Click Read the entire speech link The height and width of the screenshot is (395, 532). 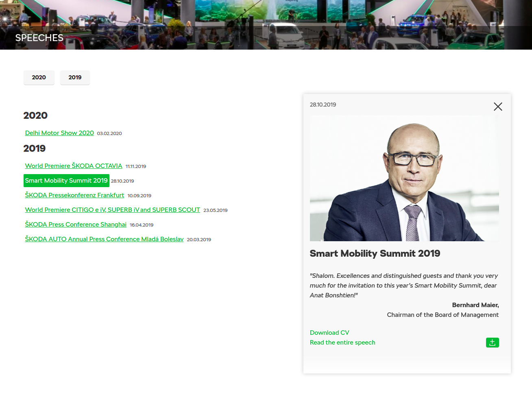pyautogui.click(x=342, y=343)
